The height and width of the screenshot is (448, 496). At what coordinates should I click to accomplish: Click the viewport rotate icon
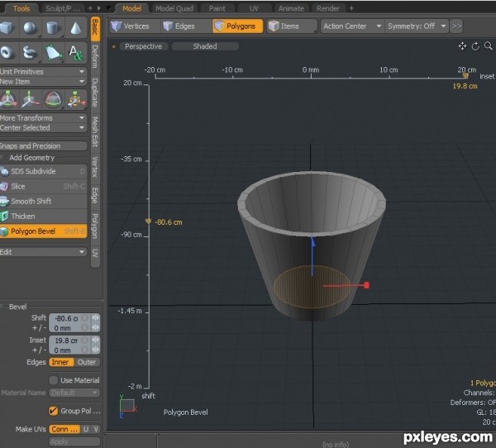point(475,46)
